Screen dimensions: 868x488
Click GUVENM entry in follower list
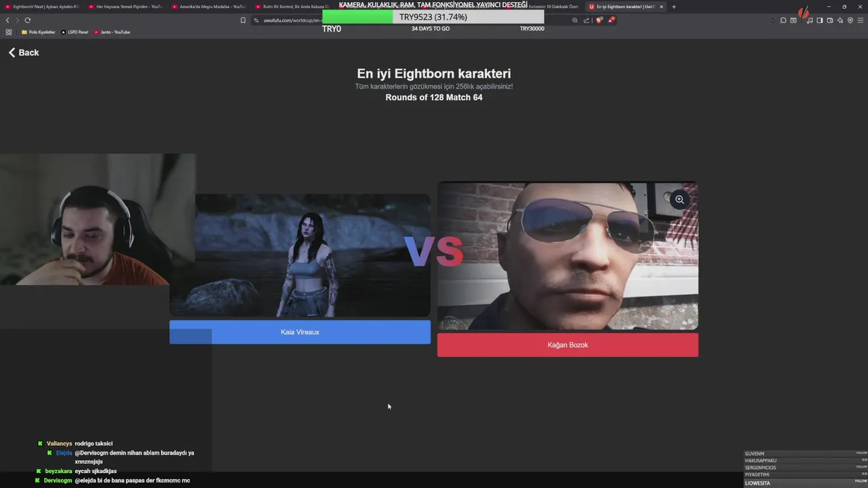click(806, 453)
